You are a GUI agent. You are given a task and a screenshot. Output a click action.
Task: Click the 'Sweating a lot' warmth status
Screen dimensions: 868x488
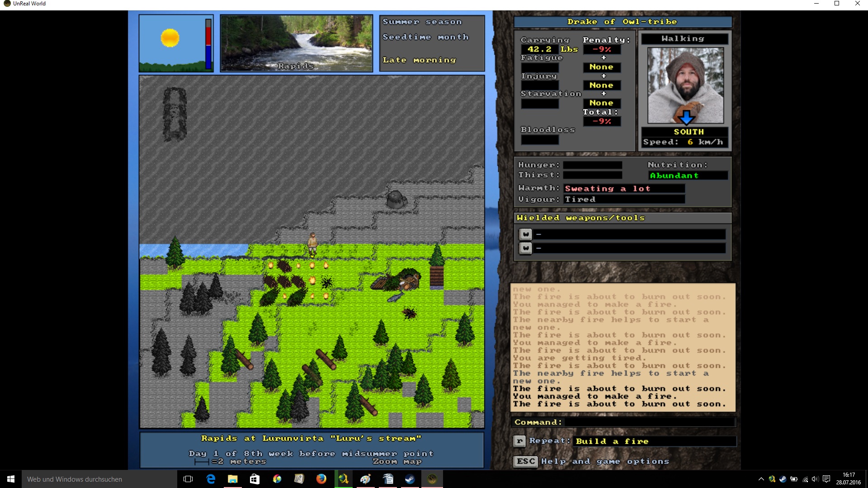click(x=607, y=188)
